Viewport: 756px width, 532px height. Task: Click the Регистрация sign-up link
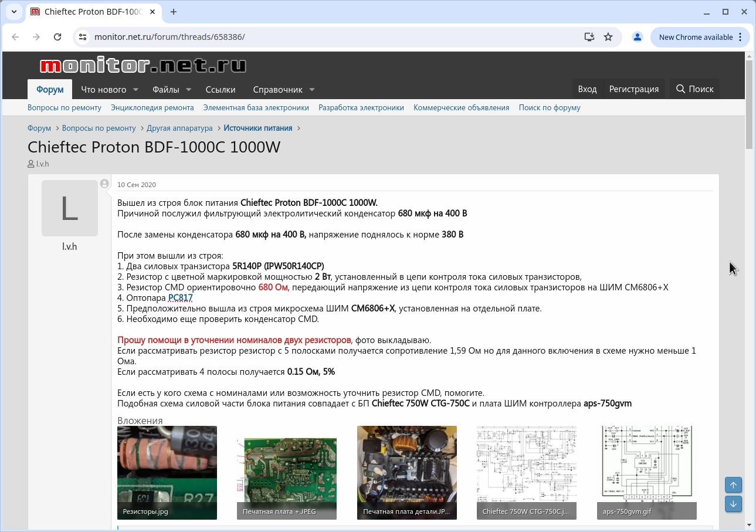(x=634, y=89)
